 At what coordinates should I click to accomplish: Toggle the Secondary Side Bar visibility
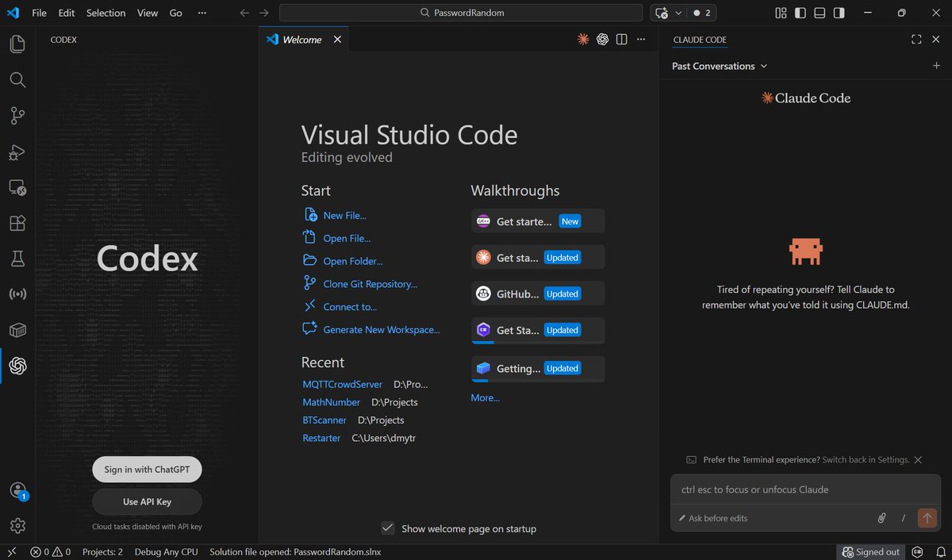[x=839, y=13]
